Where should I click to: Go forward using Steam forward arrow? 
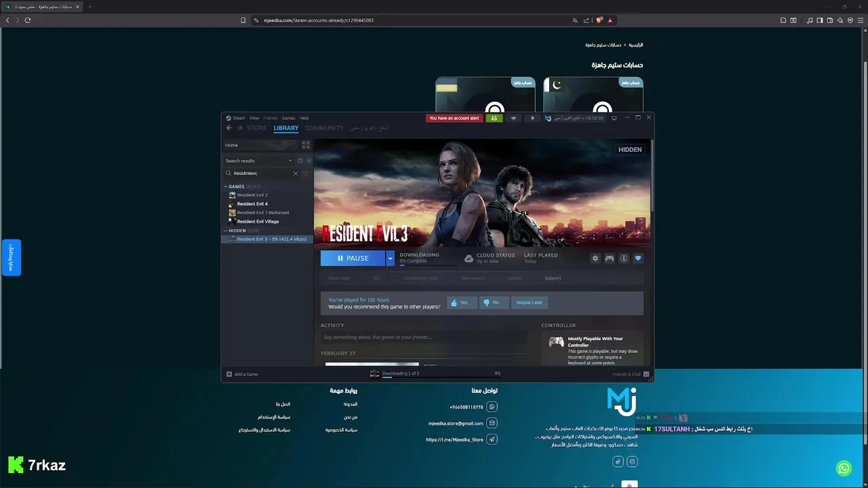239,128
